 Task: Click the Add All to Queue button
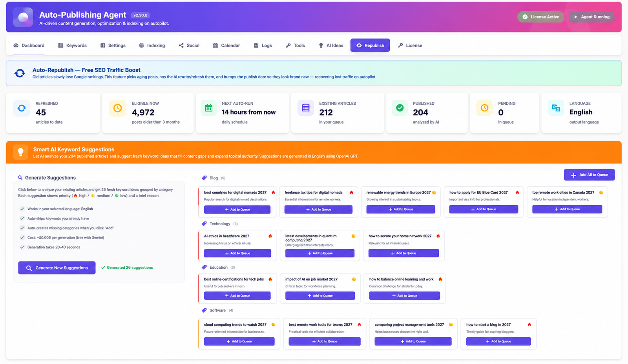point(590,175)
